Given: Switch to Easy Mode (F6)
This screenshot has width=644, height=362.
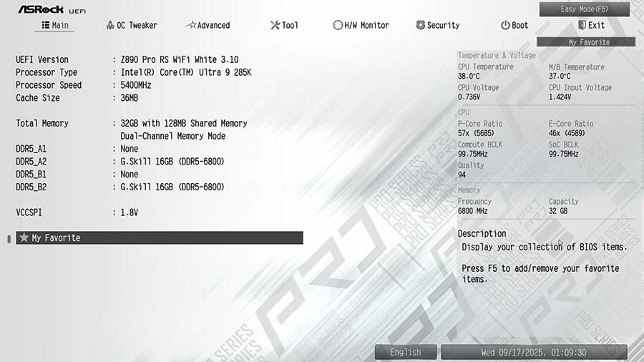Looking at the screenshot, I should pos(584,9).
